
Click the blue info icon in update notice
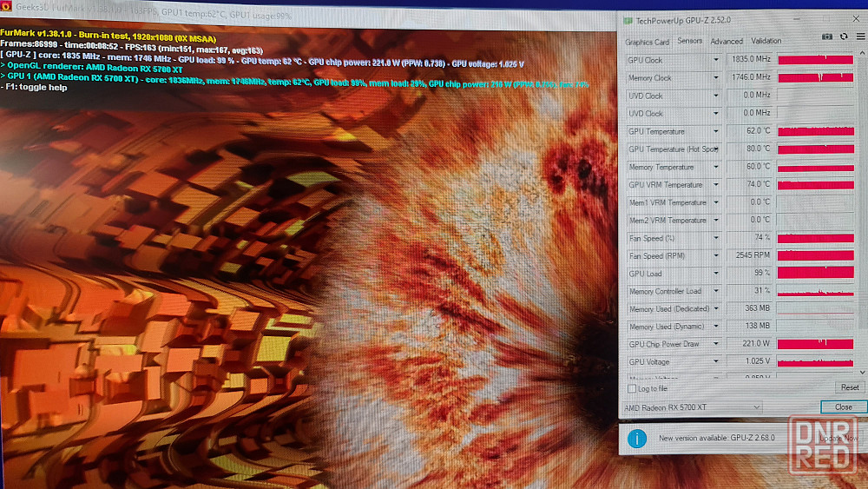[636, 439]
